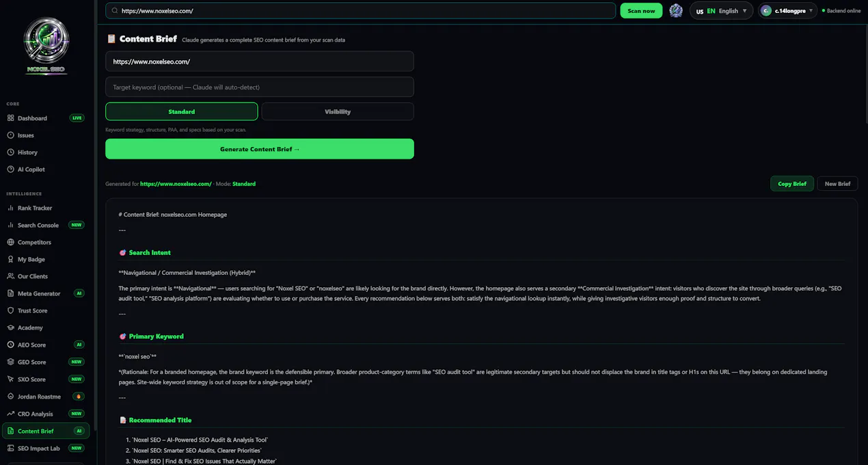Follow the https://www.noxelseo.com/ generated-for link
This screenshot has height=465, width=868.
176,184
